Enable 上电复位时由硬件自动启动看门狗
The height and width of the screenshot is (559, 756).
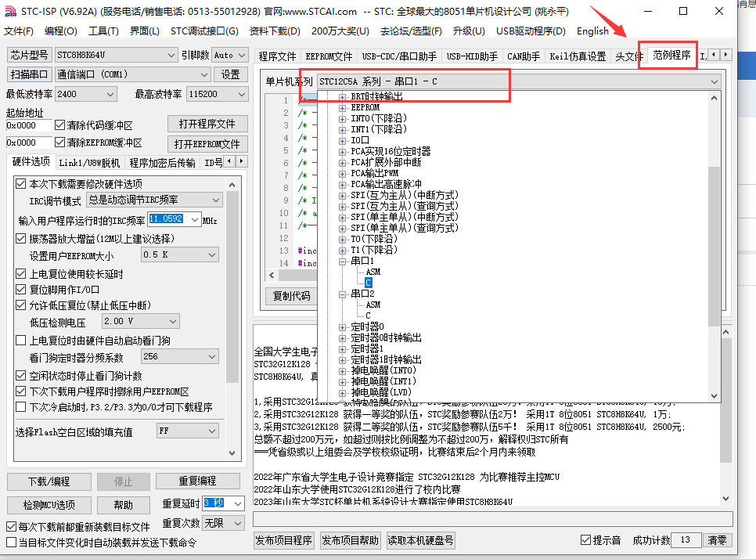(20, 341)
